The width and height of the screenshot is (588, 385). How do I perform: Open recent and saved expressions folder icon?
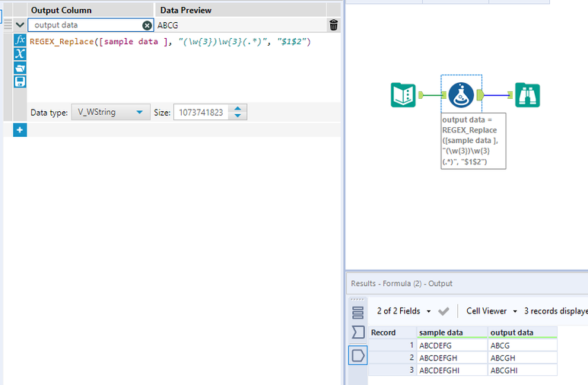click(x=20, y=68)
